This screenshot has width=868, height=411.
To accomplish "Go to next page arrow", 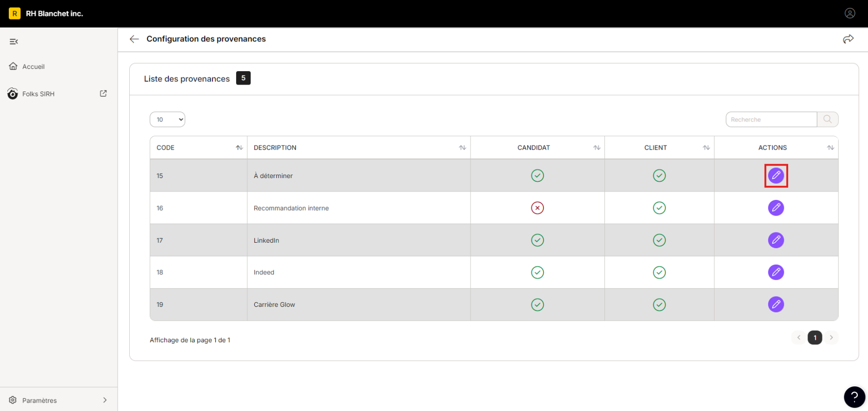I will pos(831,338).
